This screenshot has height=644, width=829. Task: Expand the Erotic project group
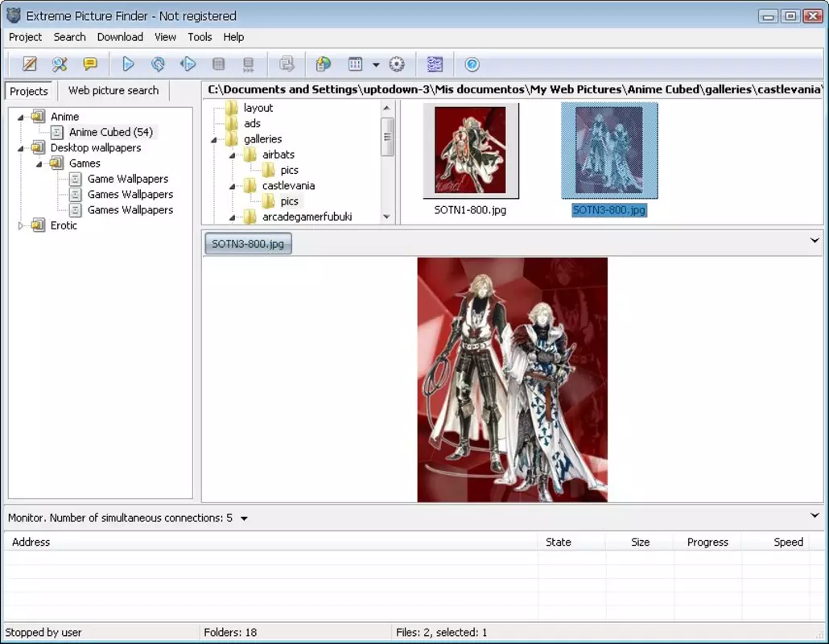[21, 225]
